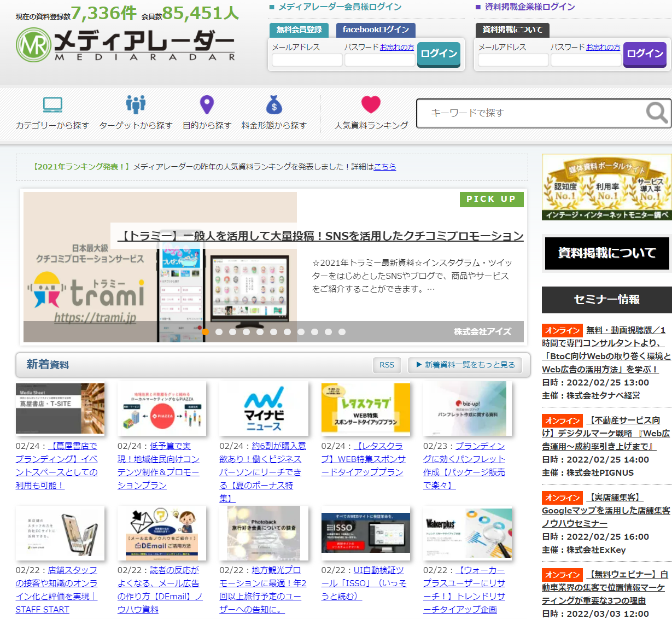Focus the company メールアドレス field
Screen dimensions: 672x619
(x=513, y=60)
